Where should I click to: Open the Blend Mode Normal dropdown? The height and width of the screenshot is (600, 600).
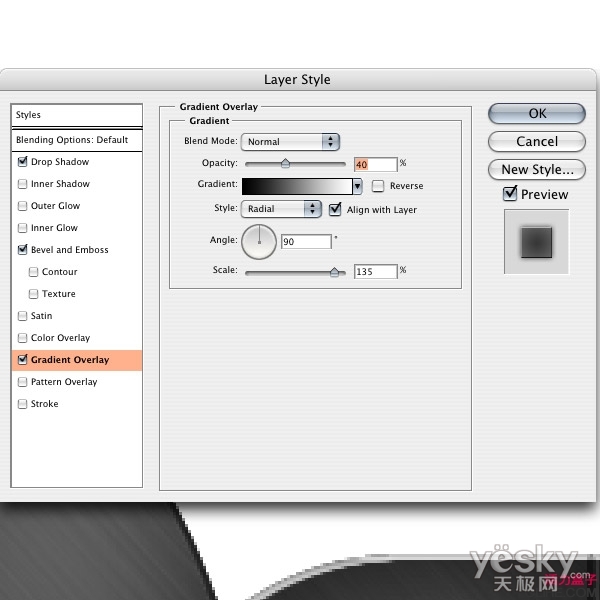(290, 142)
